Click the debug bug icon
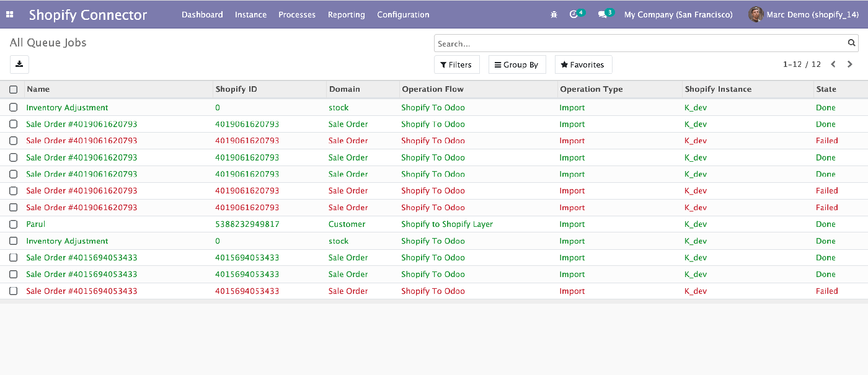 (554, 14)
